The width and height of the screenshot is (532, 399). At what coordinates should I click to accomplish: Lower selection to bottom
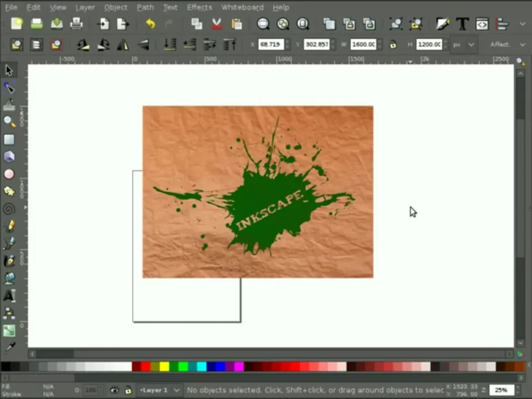coord(170,45)
